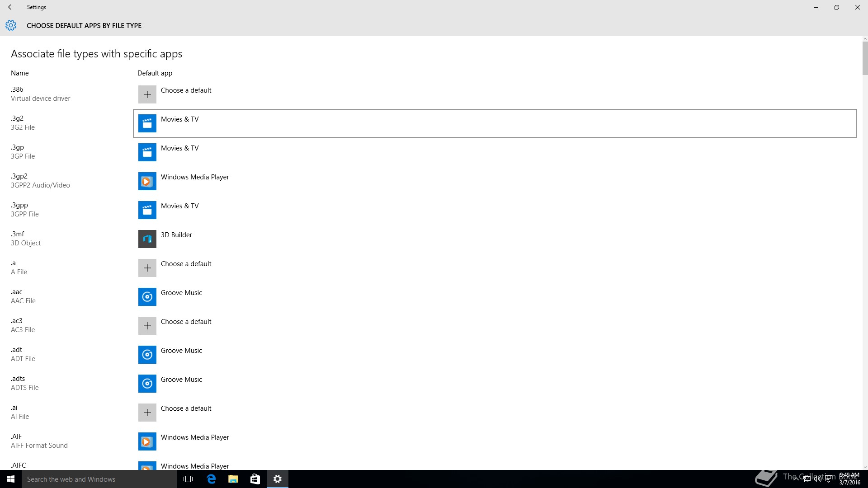868x488 pixels.
Task: Open Task View from taskbar
Action: tap(188, 479)
